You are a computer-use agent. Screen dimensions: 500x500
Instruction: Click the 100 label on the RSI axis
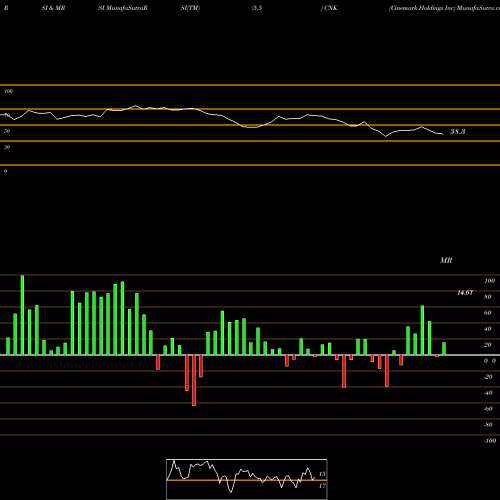point(9,91)
